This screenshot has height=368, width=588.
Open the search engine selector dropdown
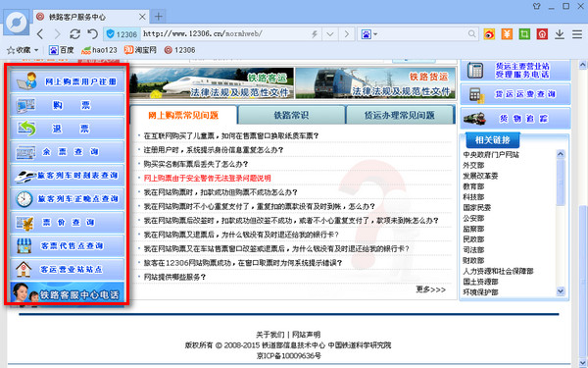click(369, 34)
